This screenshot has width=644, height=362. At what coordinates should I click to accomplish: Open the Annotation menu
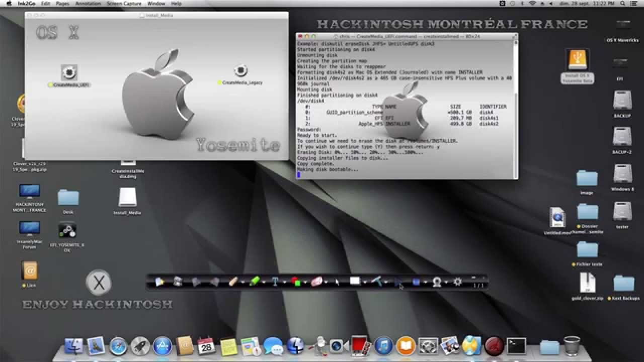(88, 4)
